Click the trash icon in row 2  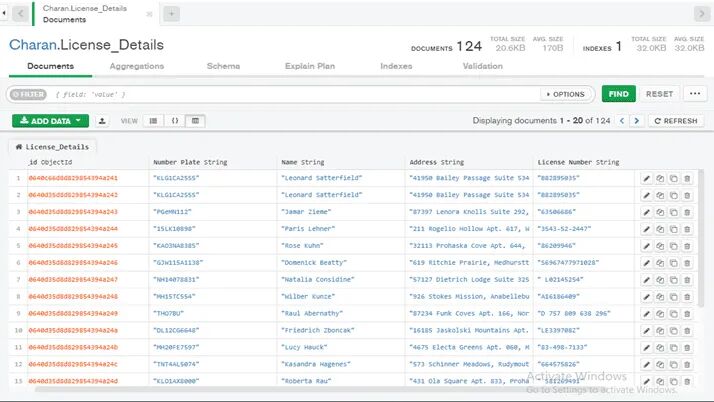pyautogui.click(x=687, y=195)
